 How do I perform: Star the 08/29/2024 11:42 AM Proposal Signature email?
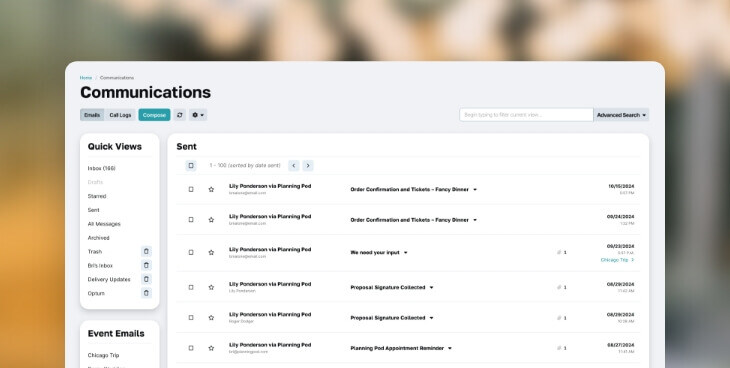tap(211, 287)
